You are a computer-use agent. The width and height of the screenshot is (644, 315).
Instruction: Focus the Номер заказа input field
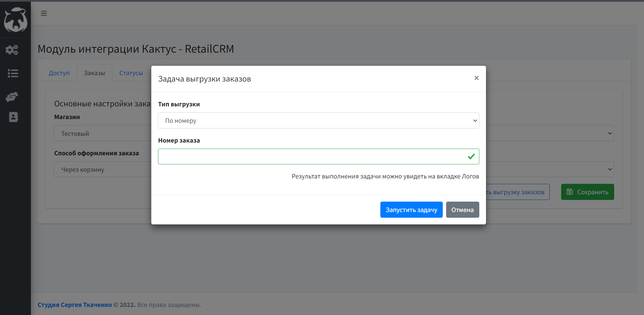click(318, 156)
